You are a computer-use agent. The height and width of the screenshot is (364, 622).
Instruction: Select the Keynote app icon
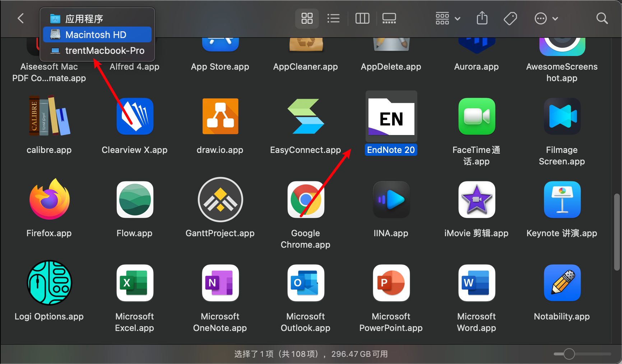[x=562, y=199]
